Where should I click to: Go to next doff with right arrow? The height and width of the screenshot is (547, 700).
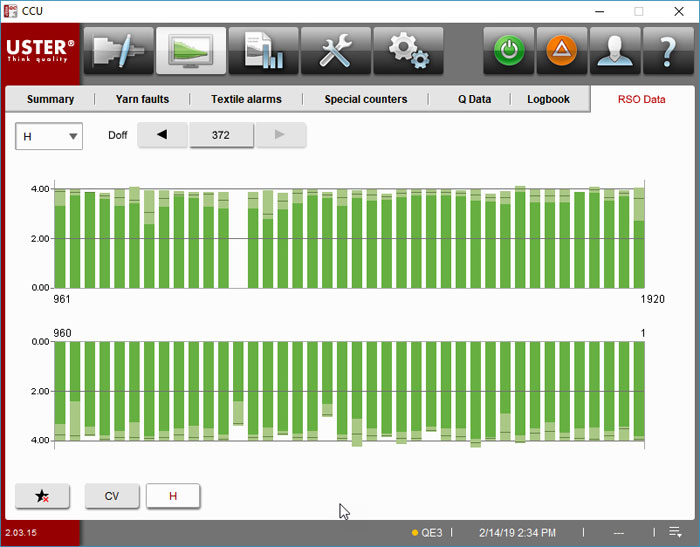tap(281, 135)
